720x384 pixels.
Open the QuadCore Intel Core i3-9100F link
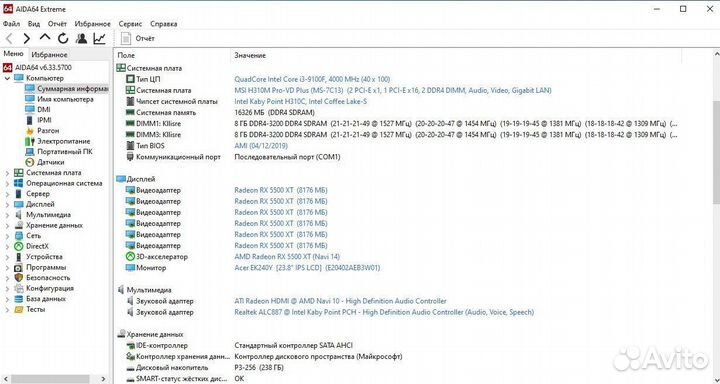click(x=312, y=79)
